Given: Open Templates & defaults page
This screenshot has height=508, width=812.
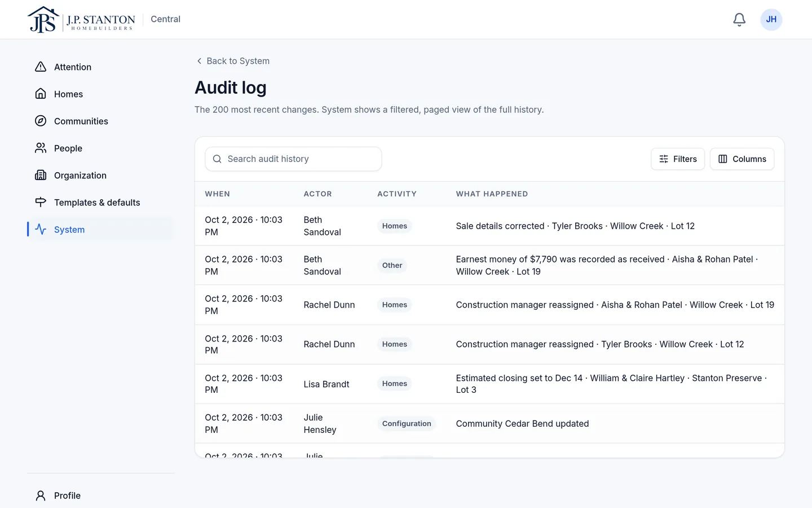Looking at the screenshot, I should [x=100, y=202].
